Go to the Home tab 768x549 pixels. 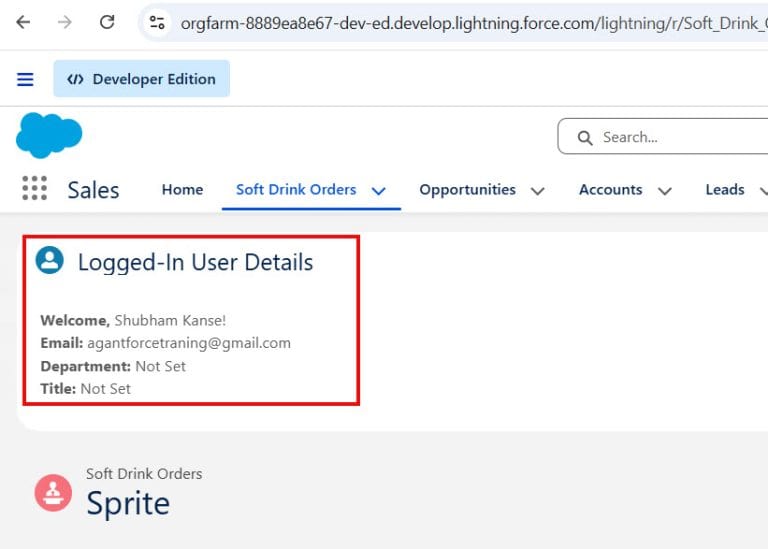[x=182, y=190]
